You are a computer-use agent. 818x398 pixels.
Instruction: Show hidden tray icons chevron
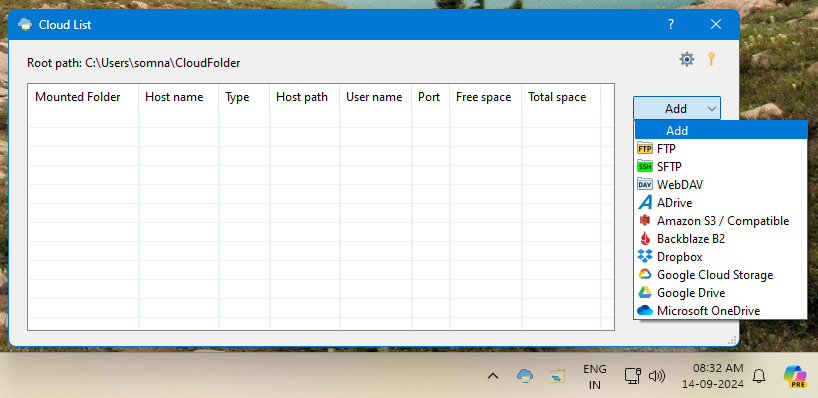point(492,376)
